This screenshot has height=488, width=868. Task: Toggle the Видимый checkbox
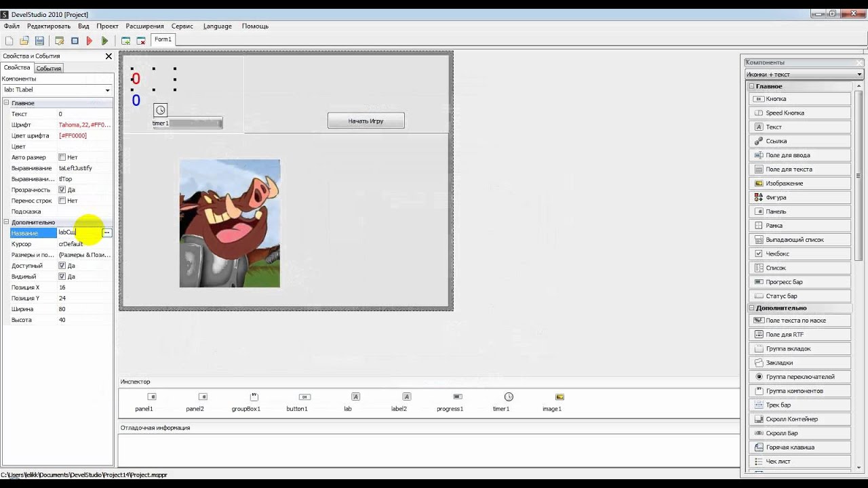pyautogui.click(x=62, y=277)
